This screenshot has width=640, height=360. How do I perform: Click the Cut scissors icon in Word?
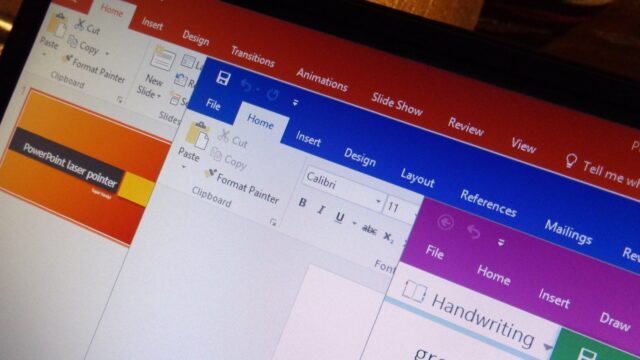(223, 135)
